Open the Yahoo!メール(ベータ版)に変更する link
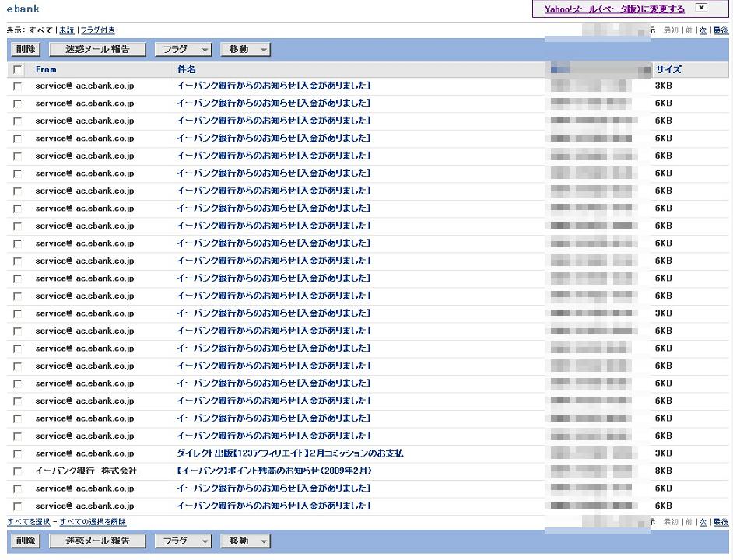Viewport: 733px width, 560px height. (614, 9)
